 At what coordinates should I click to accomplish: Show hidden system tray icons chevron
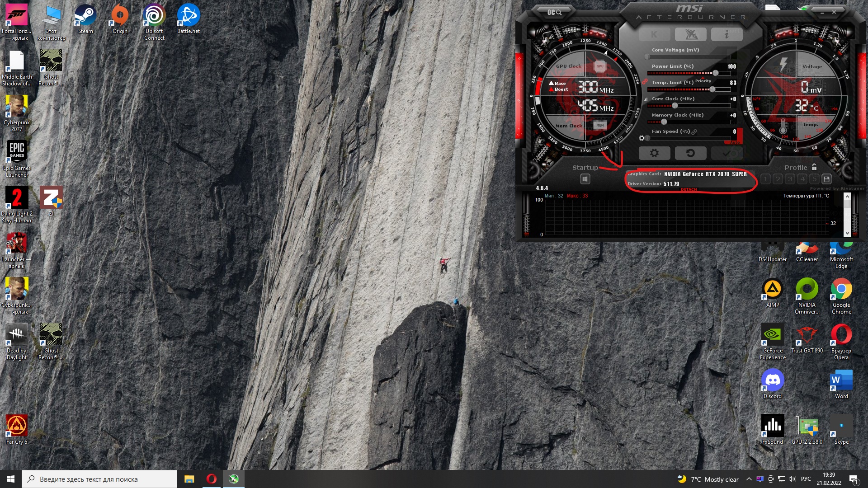(749, 479)
